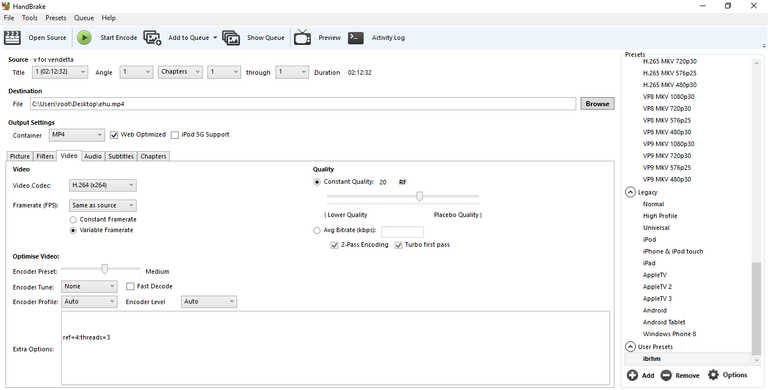Click the Open Source clapperboard icon
Image resolution: width=768 pixels, height=390 pixels.
[12, 38]
